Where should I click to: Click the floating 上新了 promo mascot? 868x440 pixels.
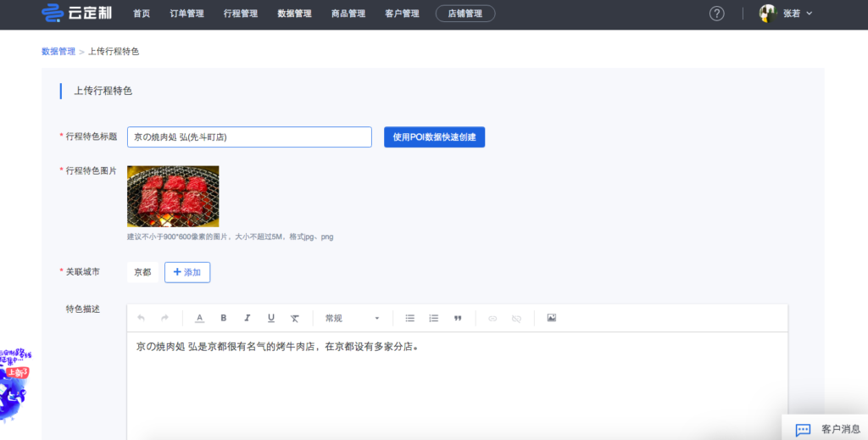click(x=15, y=385)
